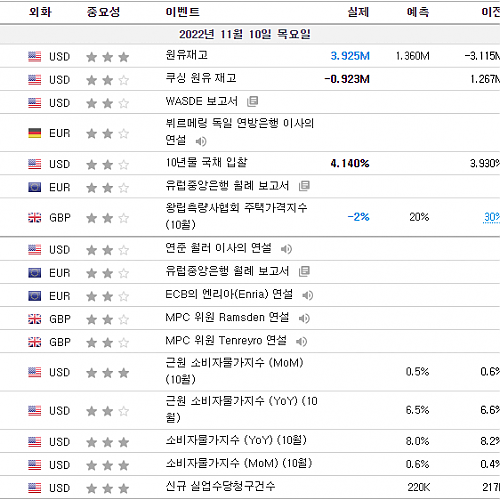Viewport: 500px width, 500px height.
Task: Click the underlined 30% previous value
Action: (492, 217)
